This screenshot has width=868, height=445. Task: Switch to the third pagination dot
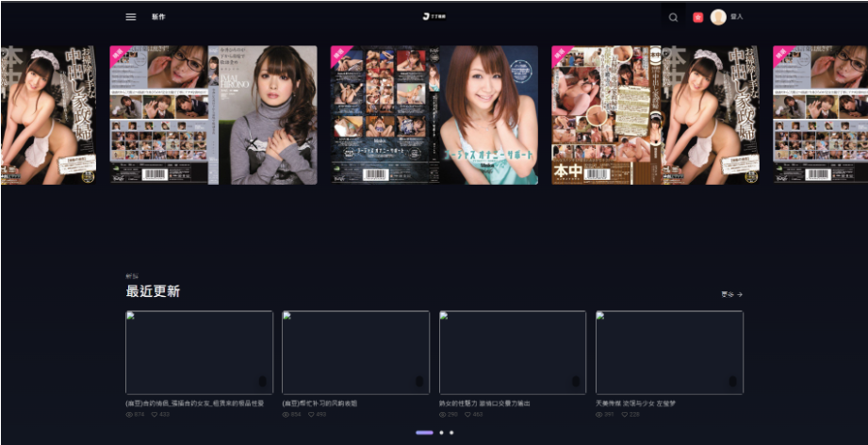pos(451,433)
